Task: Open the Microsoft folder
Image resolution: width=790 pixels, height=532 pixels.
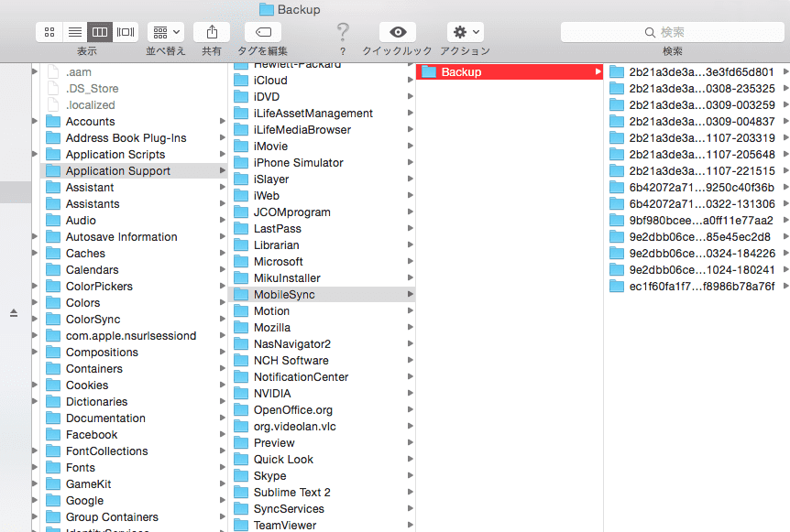Action: (322, 261)
